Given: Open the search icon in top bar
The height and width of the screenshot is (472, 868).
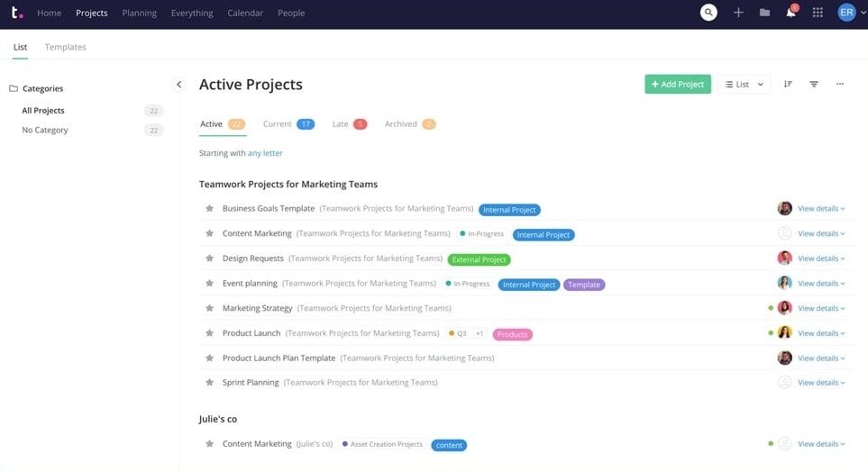Looking at the screenshot, I should [709, 13].
